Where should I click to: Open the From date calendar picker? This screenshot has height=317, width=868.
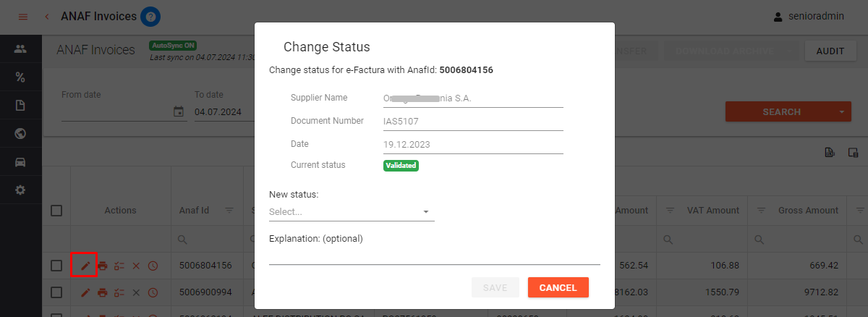pyautogui.click(x=179, y=112)
